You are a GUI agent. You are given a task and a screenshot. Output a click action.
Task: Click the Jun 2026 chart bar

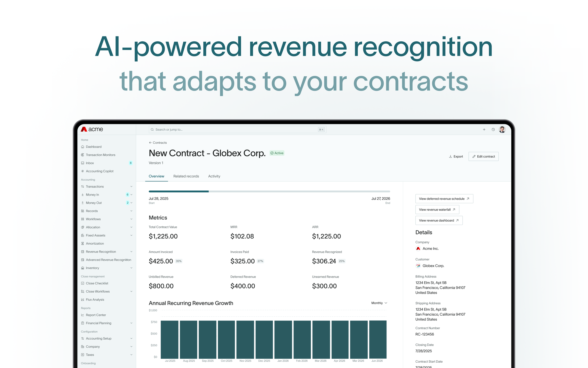pos(378,340)
